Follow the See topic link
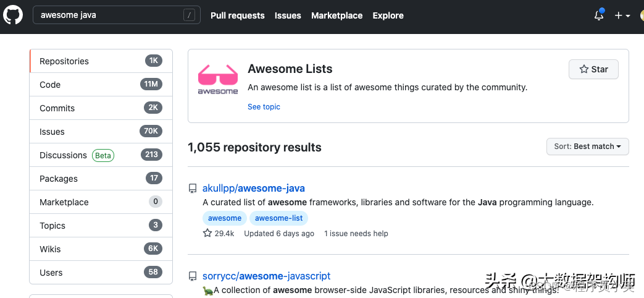The image size is (644, 298). pos(264,107)
